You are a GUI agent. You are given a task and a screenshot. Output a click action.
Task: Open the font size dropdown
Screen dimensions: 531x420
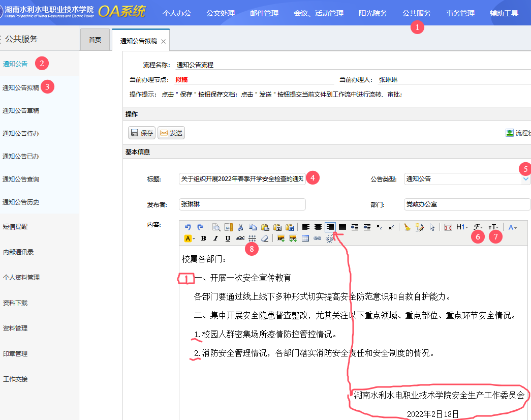[x=493, y=227]
